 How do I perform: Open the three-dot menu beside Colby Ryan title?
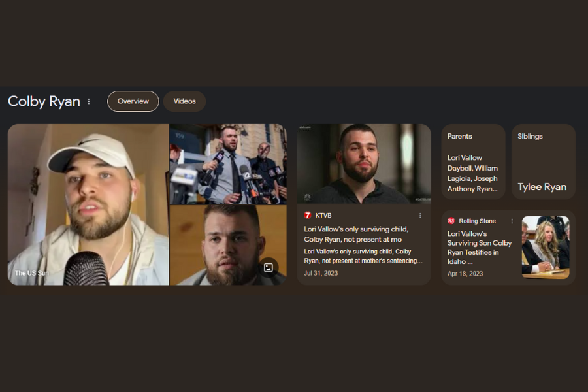(89, 101)
